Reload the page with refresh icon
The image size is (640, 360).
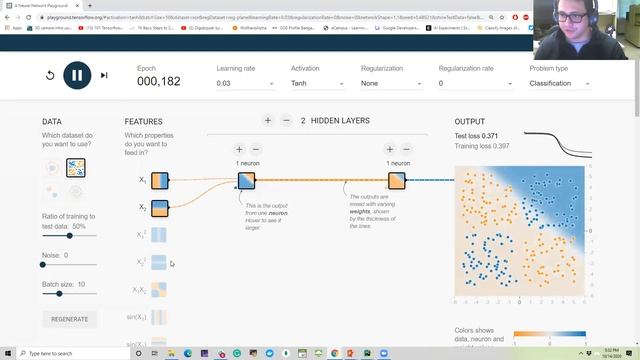pyautogui.click(x=28, y=17)
